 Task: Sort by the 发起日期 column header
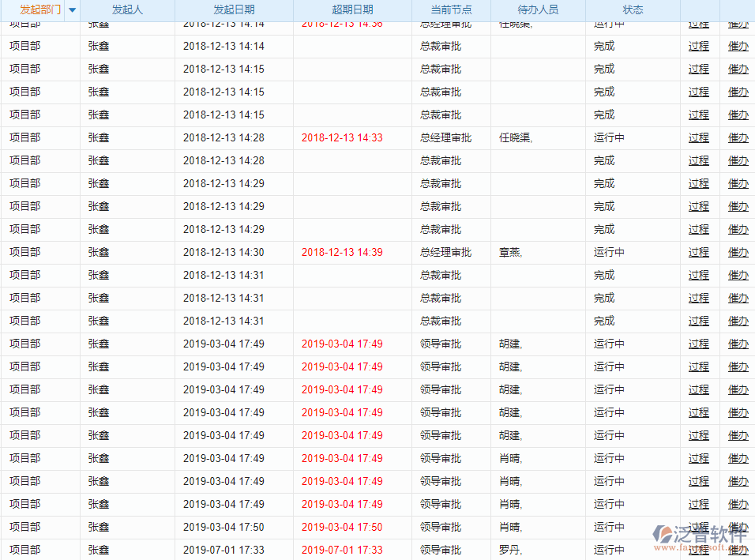pos(235,10)
